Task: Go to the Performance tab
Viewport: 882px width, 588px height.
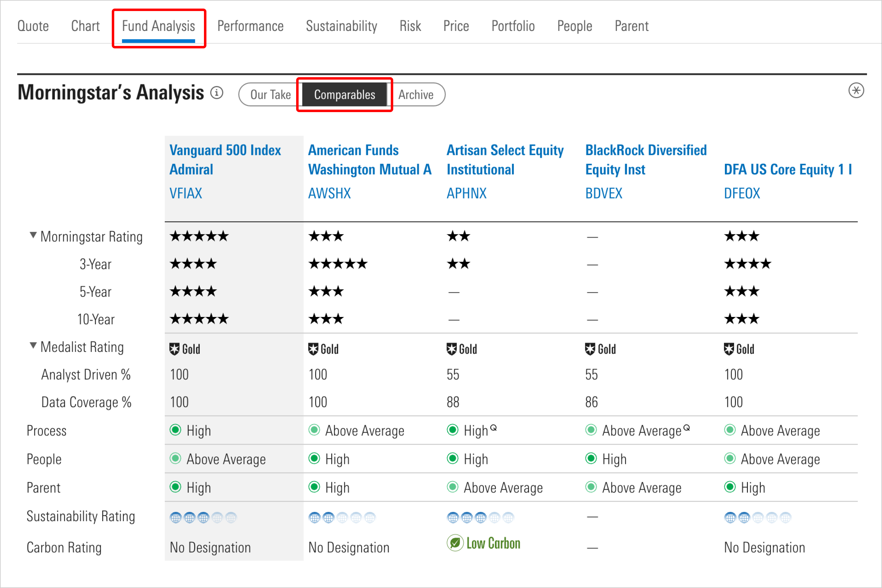Action: tap(250, 26)
